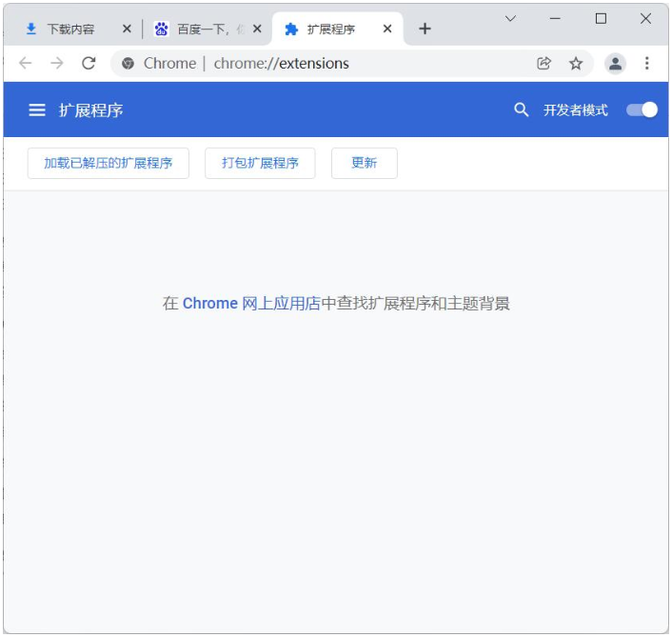Click the share page icon
Image resolution: width=672 pixels, height=637 pixels.
tap(544, 64)
